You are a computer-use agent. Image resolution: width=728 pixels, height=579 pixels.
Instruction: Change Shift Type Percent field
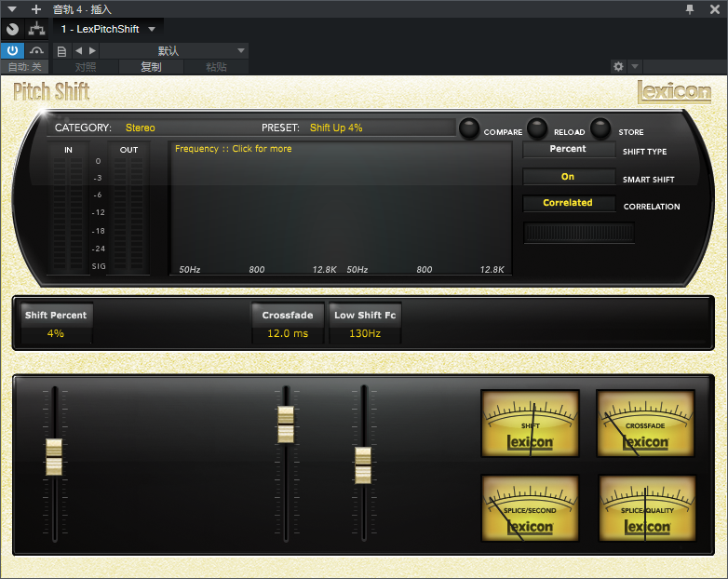569,149
